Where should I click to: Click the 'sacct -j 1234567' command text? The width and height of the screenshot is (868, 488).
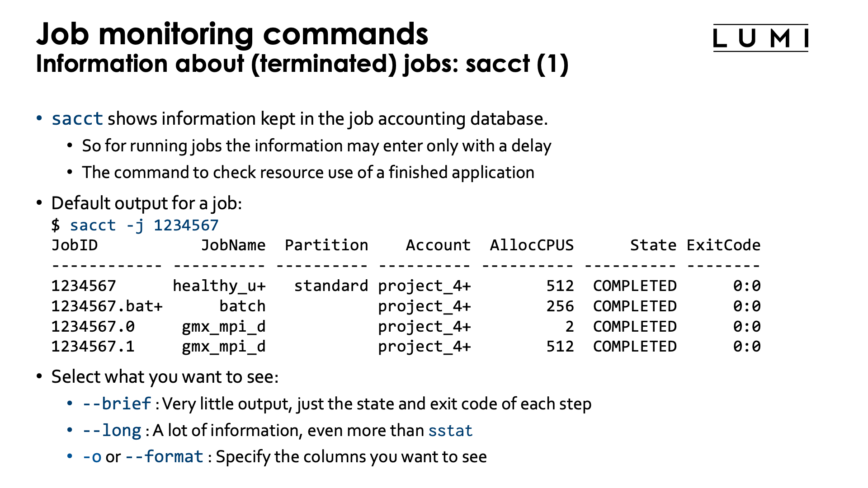[144, 225]
